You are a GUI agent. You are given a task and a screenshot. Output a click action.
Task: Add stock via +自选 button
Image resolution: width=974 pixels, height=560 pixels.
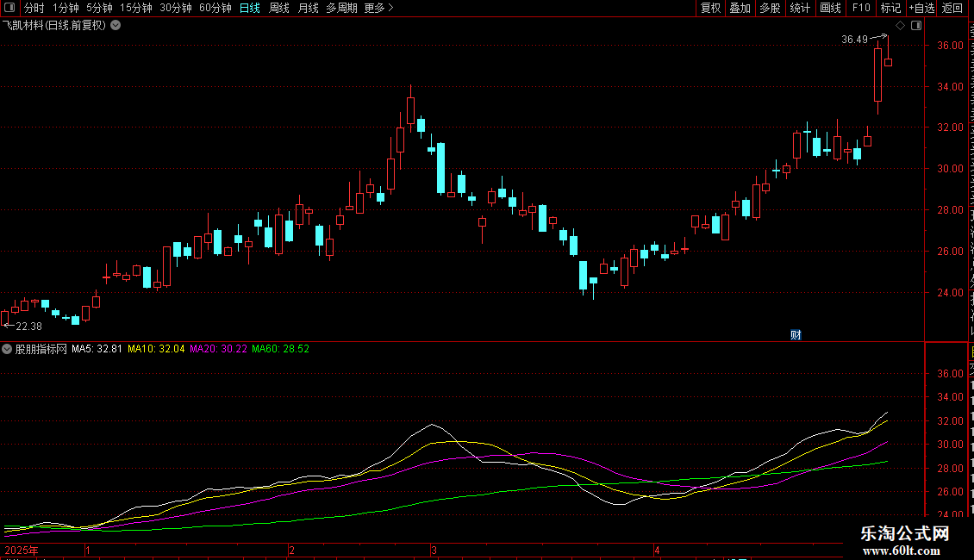(921, 8)
